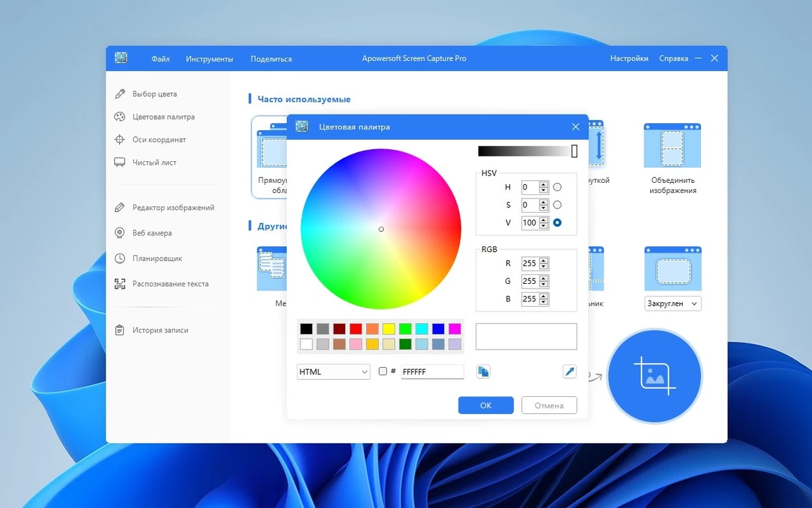Viewport: 812px width, 508px height.
Task: Open the Инструменты menu
Action: (x=209, y=59)
